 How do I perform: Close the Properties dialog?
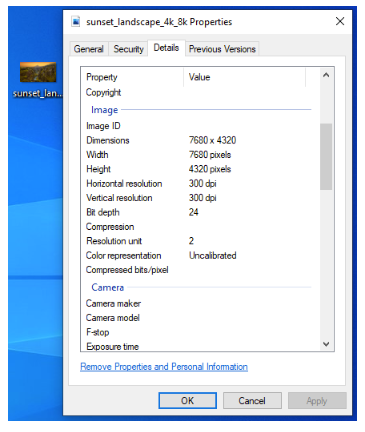(340, 21)
